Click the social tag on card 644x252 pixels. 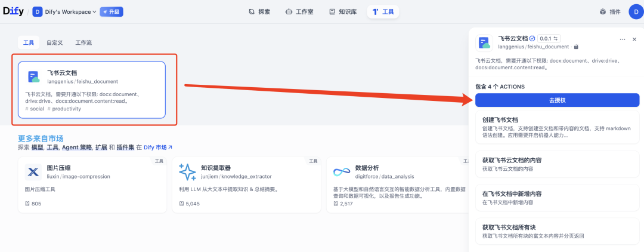[x=35, y=109]
